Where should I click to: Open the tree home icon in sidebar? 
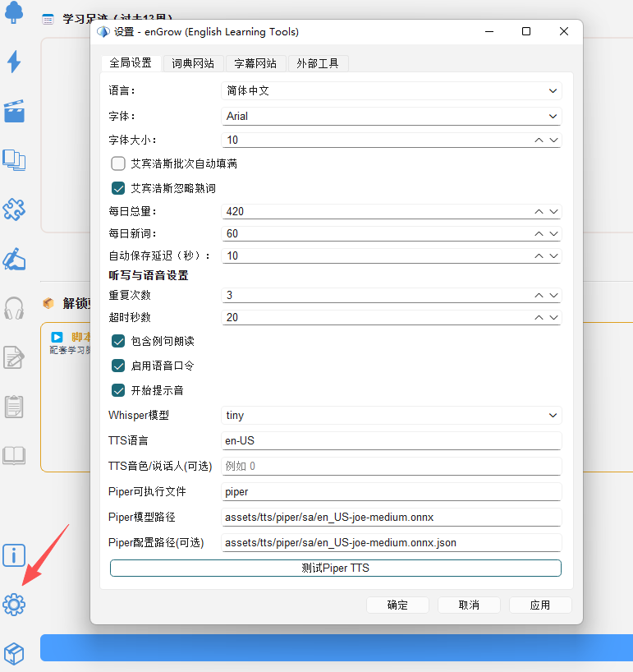click(x=14, y=12)
